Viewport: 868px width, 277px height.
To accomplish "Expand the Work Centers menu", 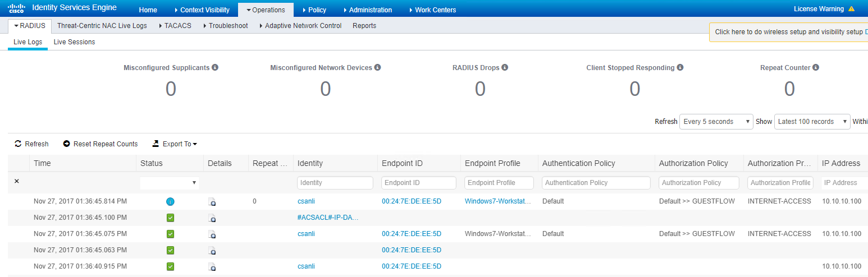I will (x=433, y=10).
